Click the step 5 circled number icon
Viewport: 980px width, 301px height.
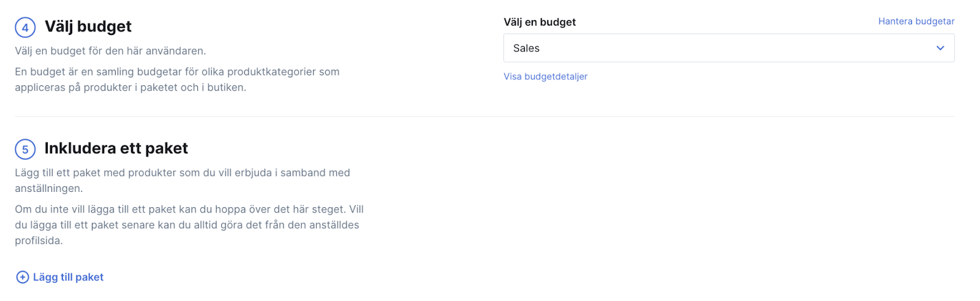(25, 150)
